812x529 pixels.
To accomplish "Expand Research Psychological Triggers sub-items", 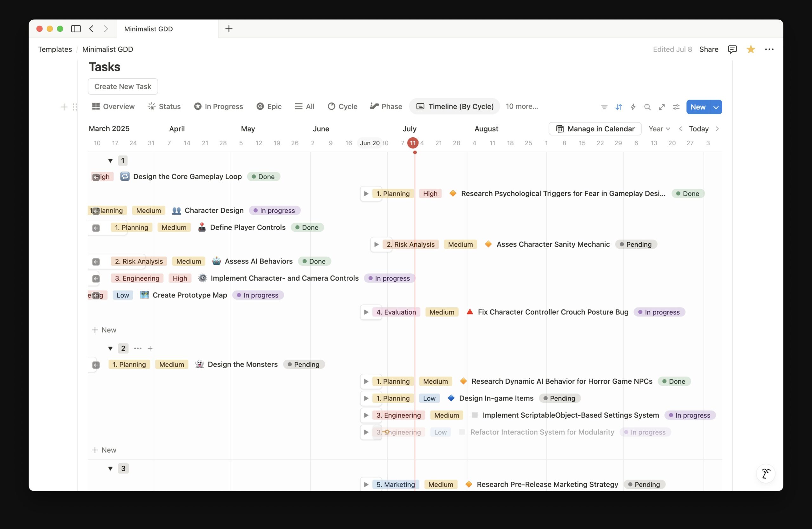I will coord(366,193).
